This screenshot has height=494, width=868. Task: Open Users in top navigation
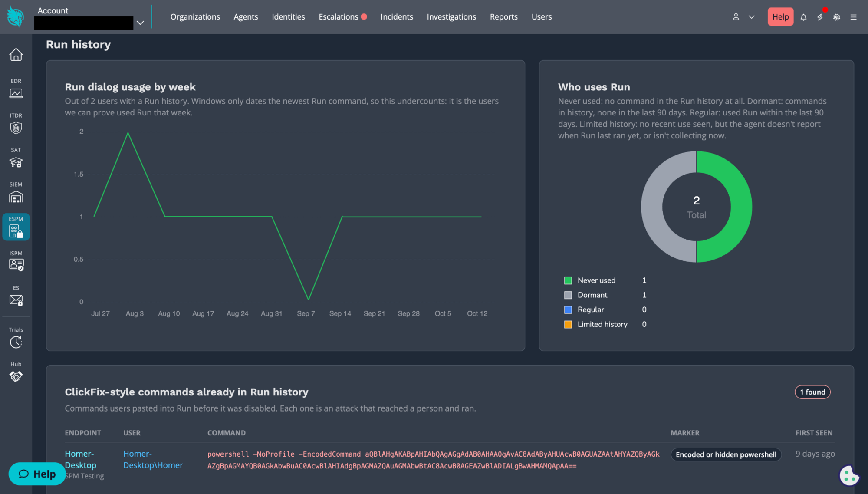point(542,16)
